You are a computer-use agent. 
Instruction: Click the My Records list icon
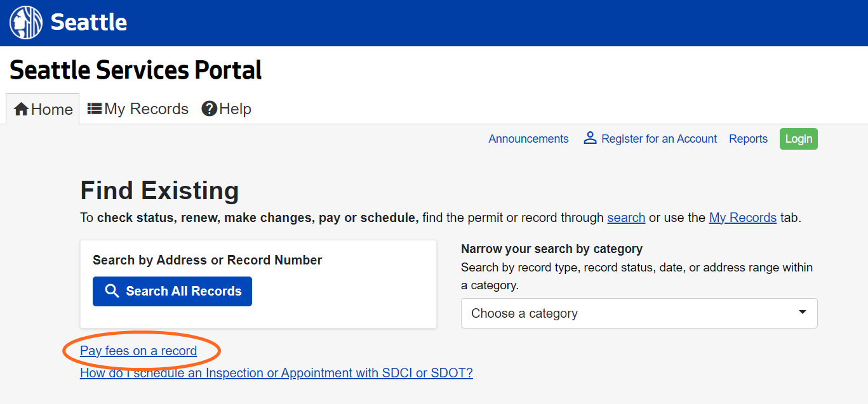tap(95, 109)
